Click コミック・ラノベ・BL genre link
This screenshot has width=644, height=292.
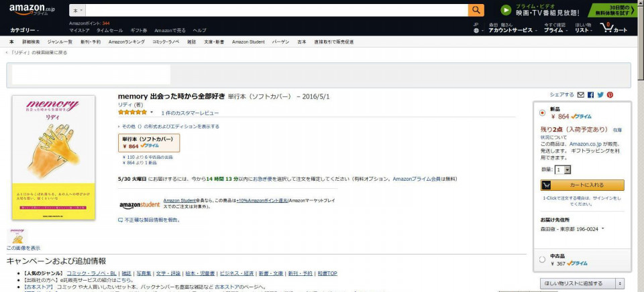click(x=92, y=273)
